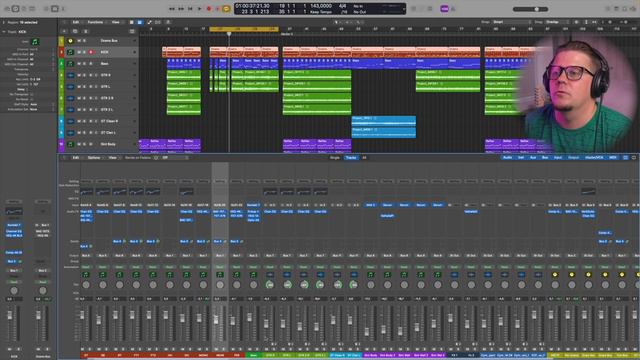Toggle record enable on KICK track
This screenshot has width=640, height=360.
(x=91, y=52)
